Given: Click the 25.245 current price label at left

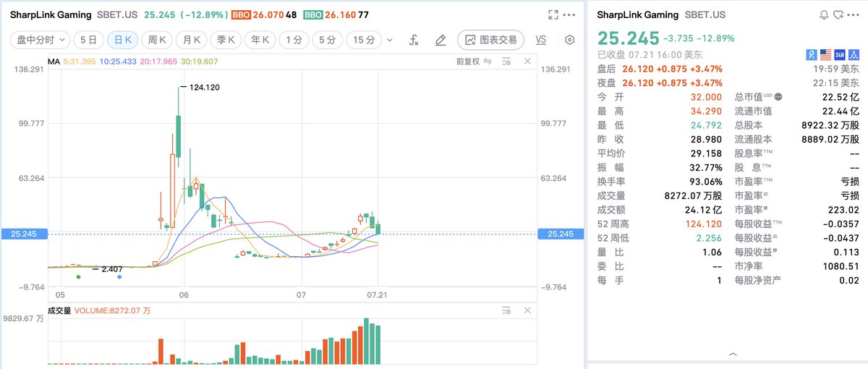Looking at the screenshot, I should coord(23,234).
